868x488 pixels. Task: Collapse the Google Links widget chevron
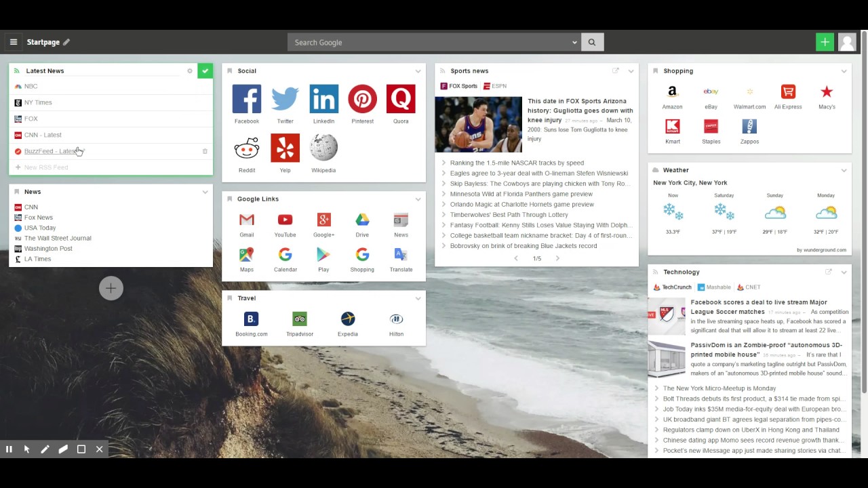[418, 199]
